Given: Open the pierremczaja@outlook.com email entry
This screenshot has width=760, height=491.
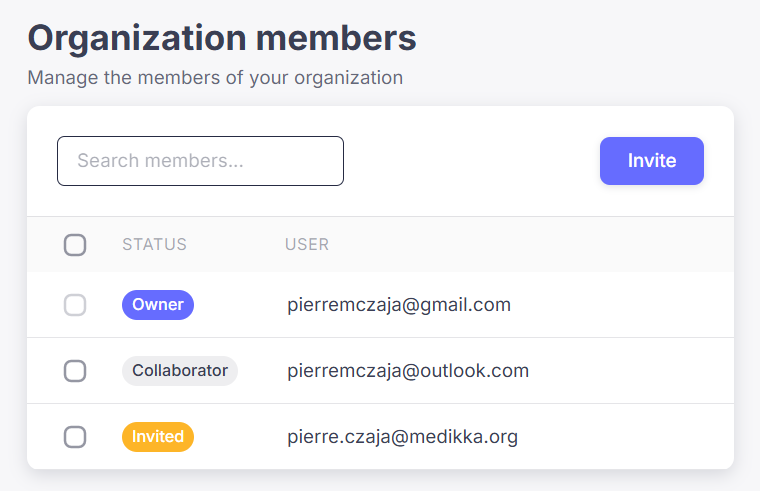Looking at the screenshot, I should [x=408, y=371].
